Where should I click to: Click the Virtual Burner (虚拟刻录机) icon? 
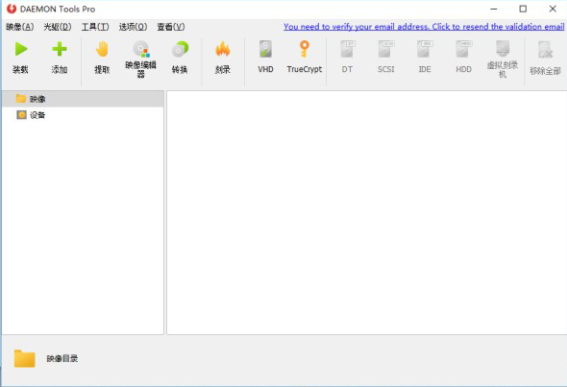coord(503,48)
